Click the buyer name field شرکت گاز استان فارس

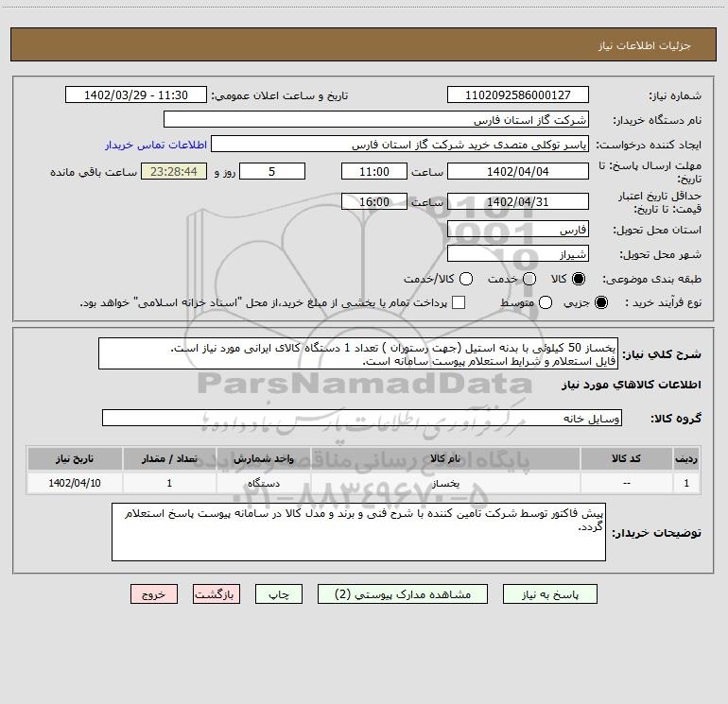click(376, 120)
